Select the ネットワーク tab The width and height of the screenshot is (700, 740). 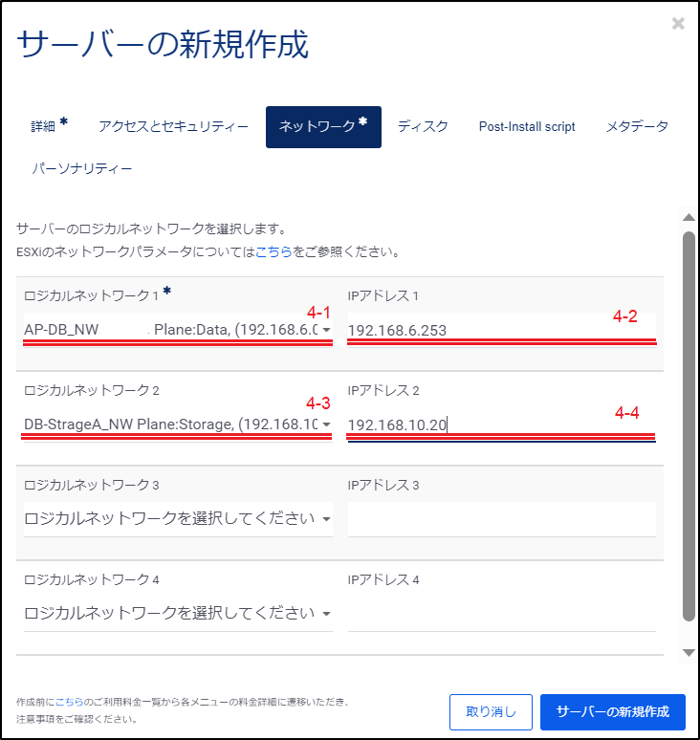tap(323, 126)
